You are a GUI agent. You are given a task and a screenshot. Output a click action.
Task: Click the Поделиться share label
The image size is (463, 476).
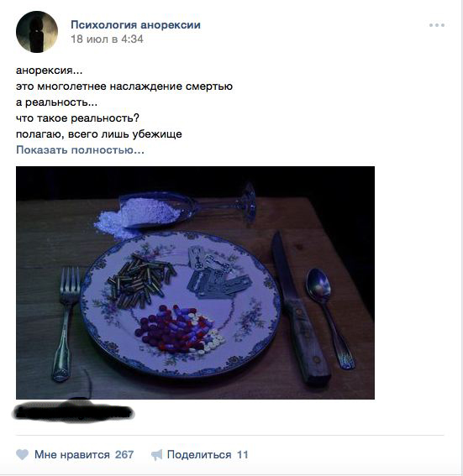click(x=199, y=455)
